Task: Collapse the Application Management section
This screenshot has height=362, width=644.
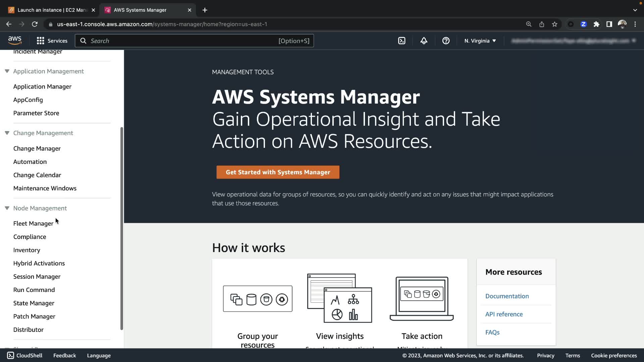Action: pyautogui.click(x=7, y=71)
